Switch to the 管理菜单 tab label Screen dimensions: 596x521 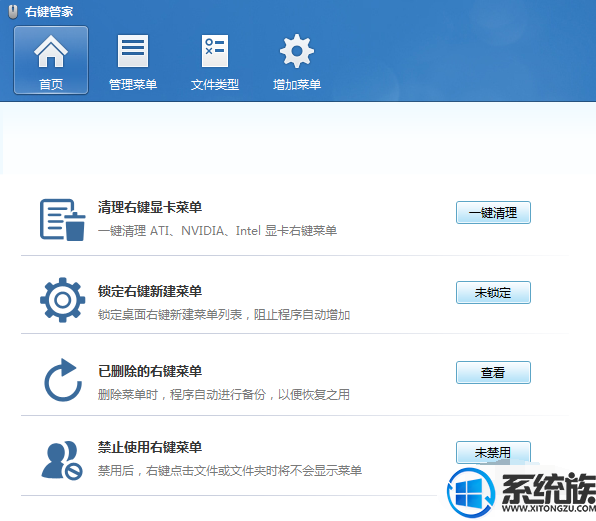pos(133,84)
